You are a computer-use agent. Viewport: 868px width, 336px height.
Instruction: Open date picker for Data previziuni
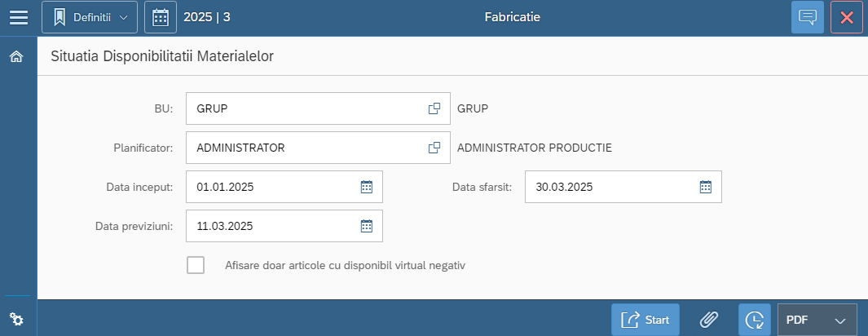(367, 226)
